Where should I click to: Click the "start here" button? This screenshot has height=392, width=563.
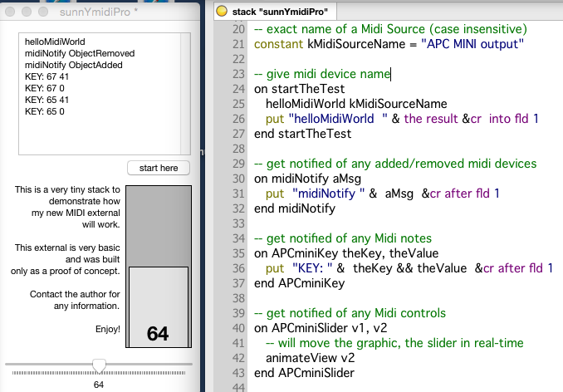[159, 169]
